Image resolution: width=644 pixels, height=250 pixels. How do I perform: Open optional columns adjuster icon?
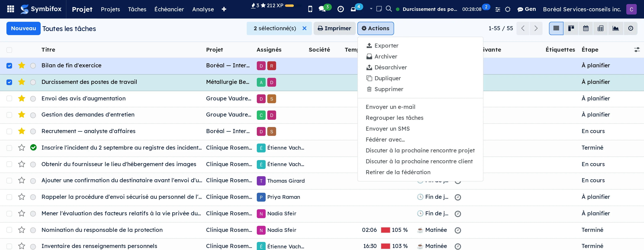click(x=637, y=50)
